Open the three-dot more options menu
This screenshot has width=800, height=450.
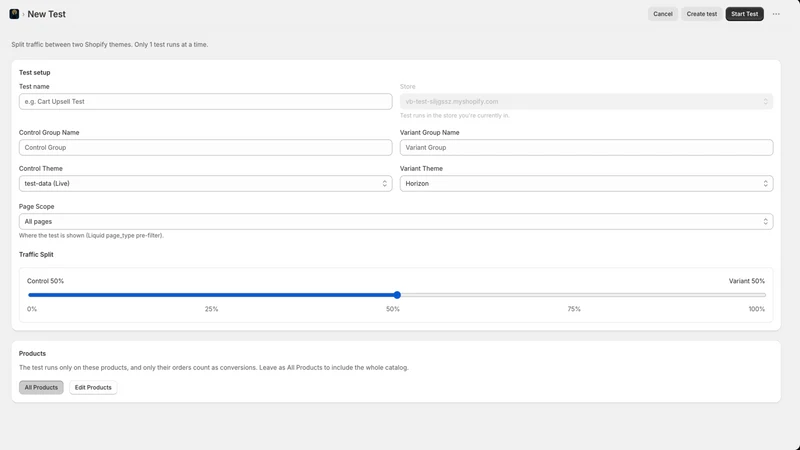coord(776,14)
